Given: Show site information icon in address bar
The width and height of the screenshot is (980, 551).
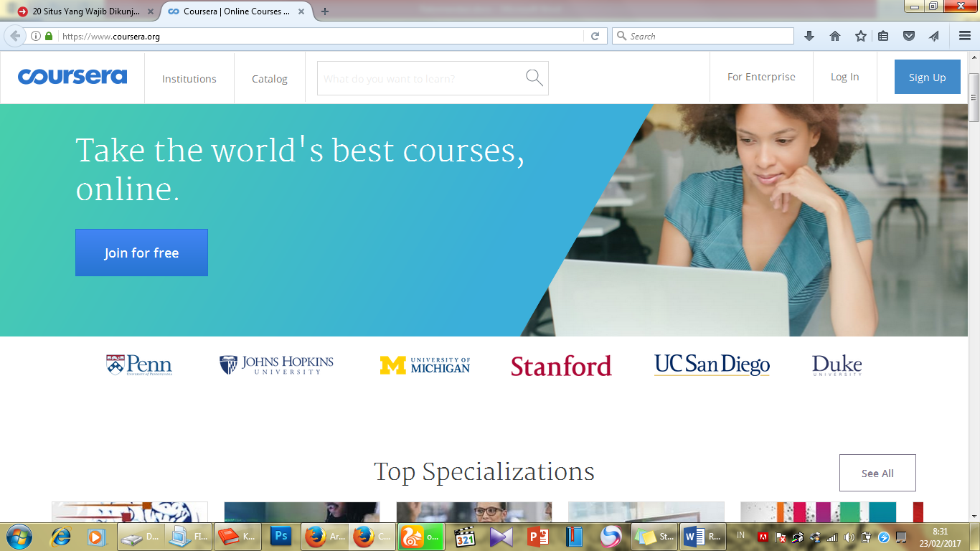Looking at the screenshot, I should (35, 36).
